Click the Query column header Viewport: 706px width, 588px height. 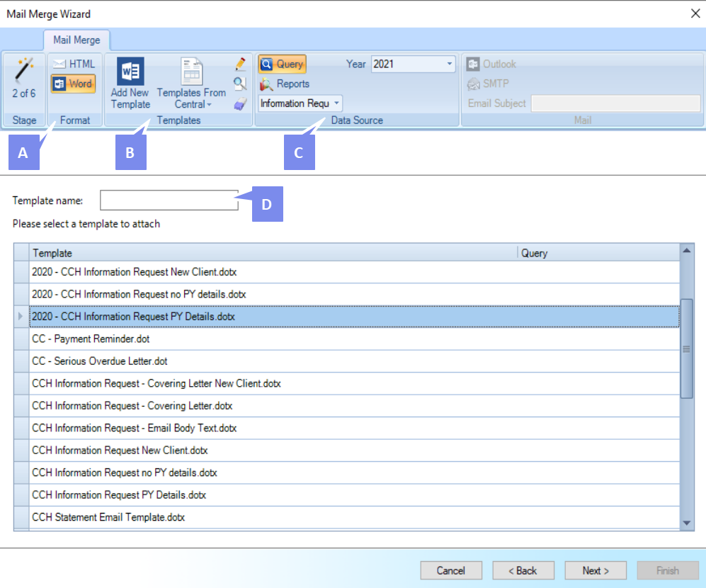pyautogui.click(x=599, y=253)
